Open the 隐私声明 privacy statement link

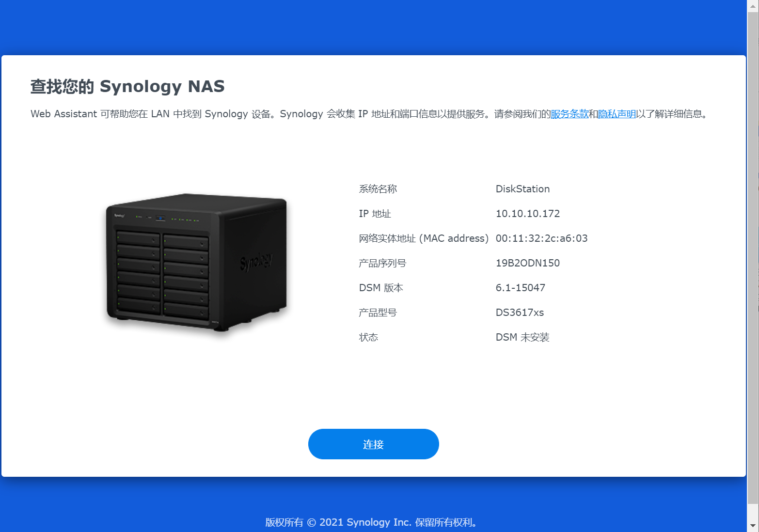pos(617,114)
